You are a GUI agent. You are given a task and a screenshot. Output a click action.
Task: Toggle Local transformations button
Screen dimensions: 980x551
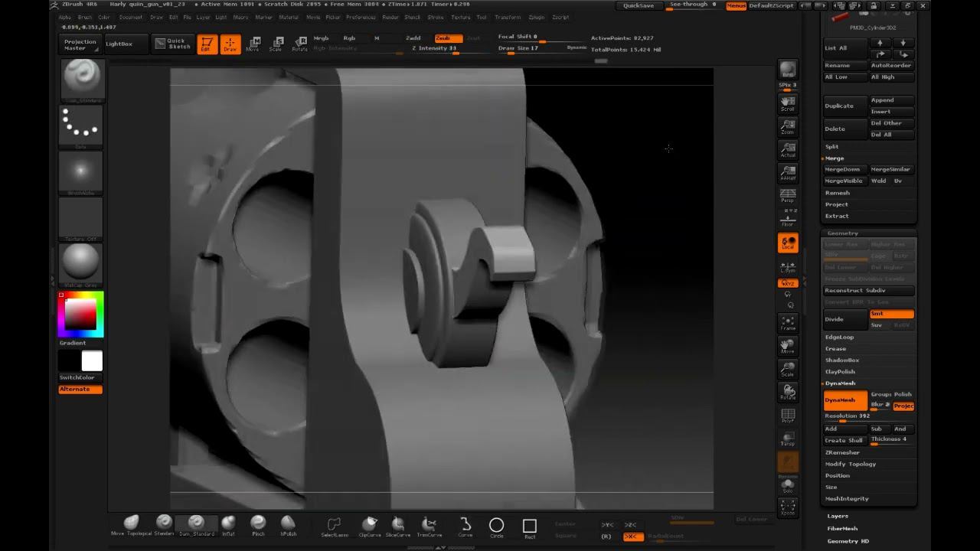coord(788,243)
